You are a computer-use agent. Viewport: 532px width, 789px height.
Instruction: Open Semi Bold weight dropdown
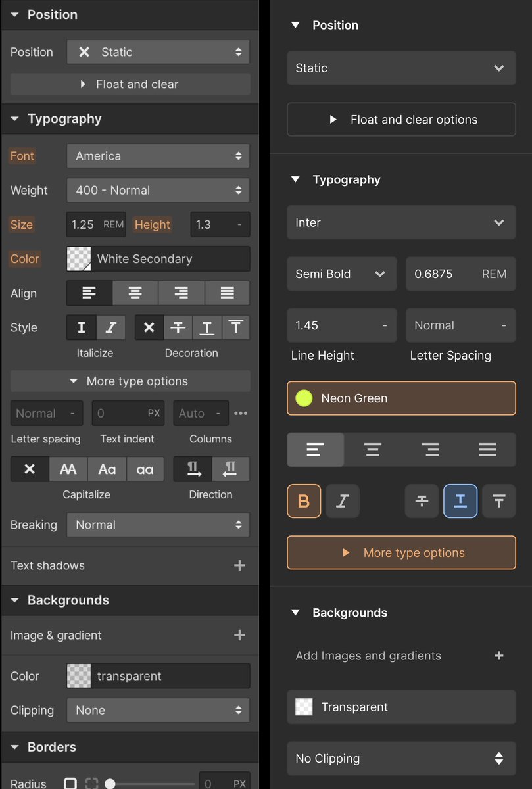click(342, 274)
